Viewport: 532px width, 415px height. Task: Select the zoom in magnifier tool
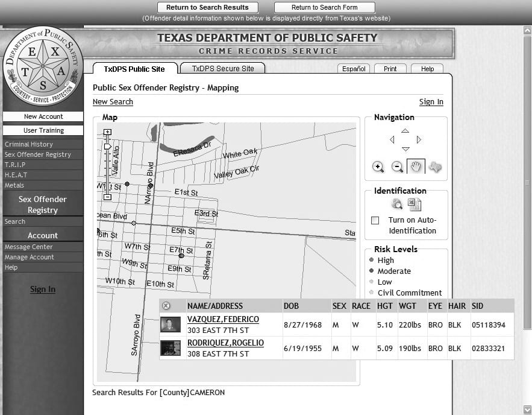378,166
